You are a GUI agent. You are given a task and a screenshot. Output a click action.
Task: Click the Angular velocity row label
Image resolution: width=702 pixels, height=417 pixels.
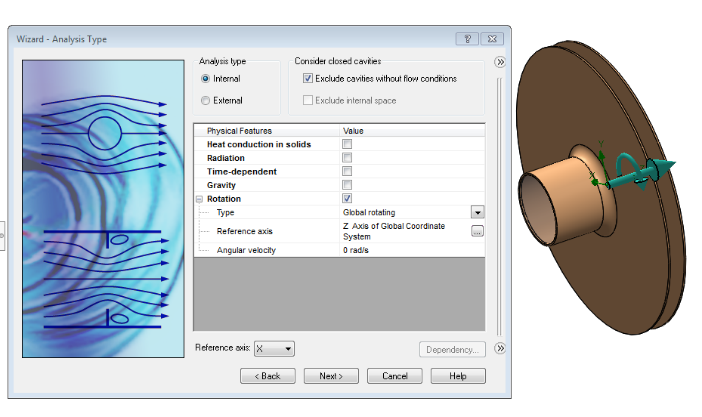click(x=246, y=250)
